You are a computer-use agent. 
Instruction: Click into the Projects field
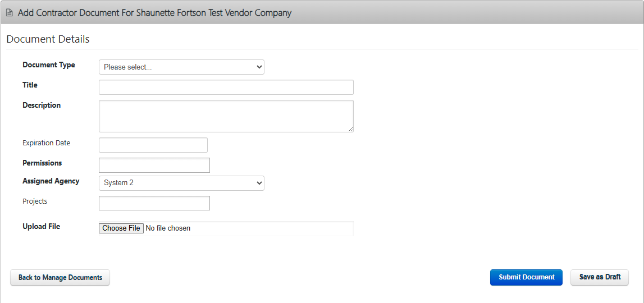click(x=154, y=203)
